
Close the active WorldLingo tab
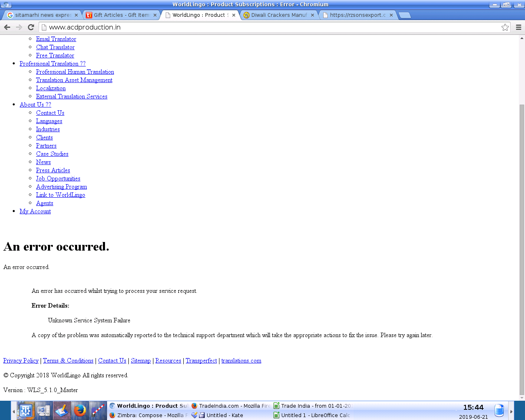[234, 15]
